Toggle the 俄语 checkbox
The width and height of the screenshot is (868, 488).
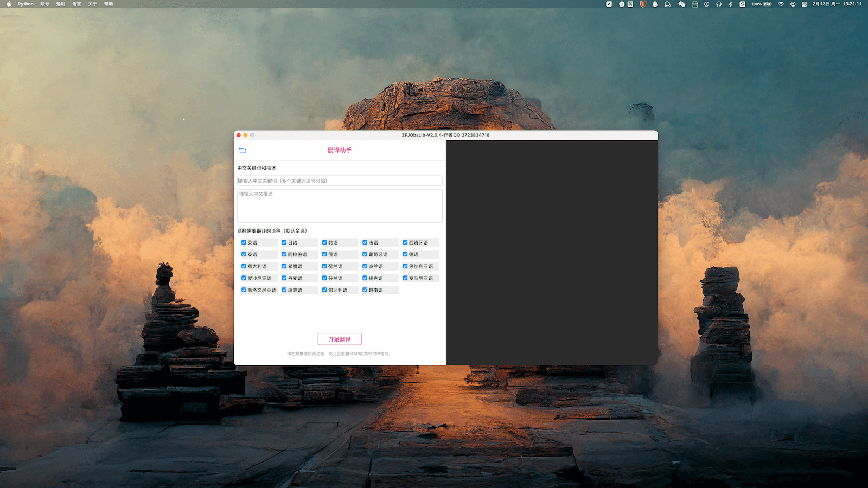pos(324,254)
